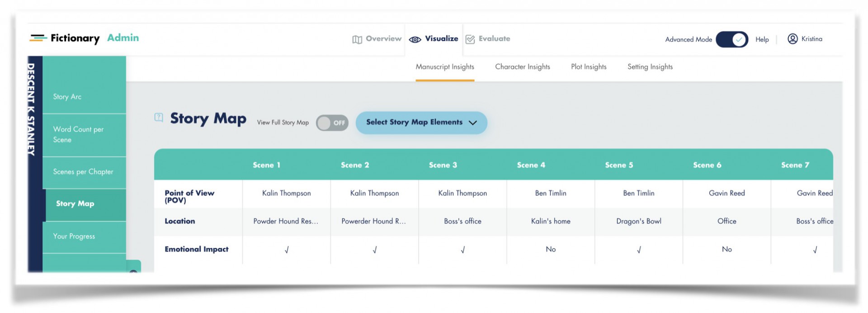Switch to the Character Insights tab
868x313 pixels.
click(522, 67)
